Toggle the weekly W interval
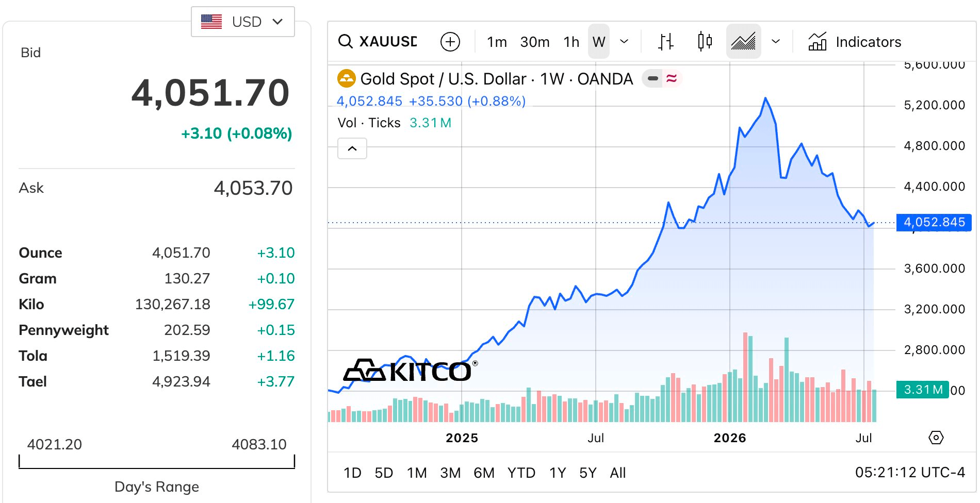This screenshot has width=980, height=503. tap(599, 42)
